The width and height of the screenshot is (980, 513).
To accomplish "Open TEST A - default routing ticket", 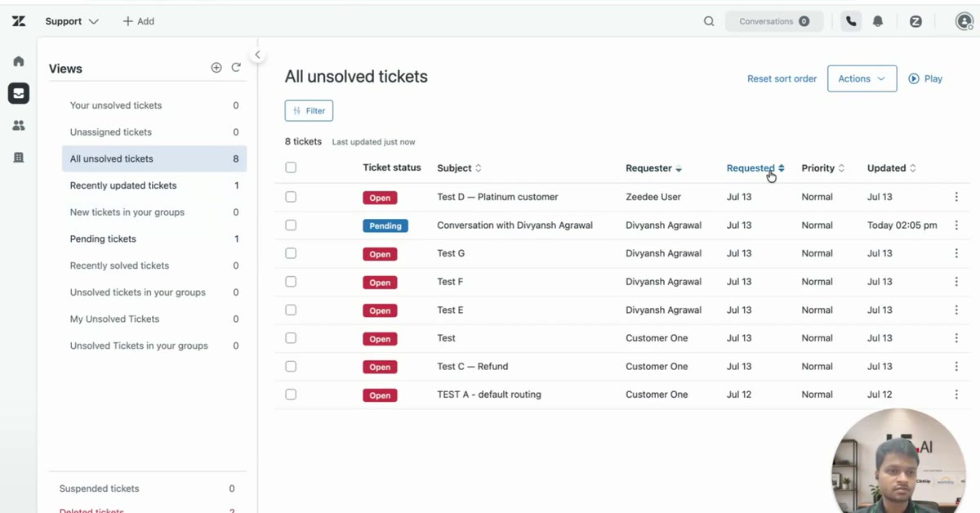I will click(489, 395).
